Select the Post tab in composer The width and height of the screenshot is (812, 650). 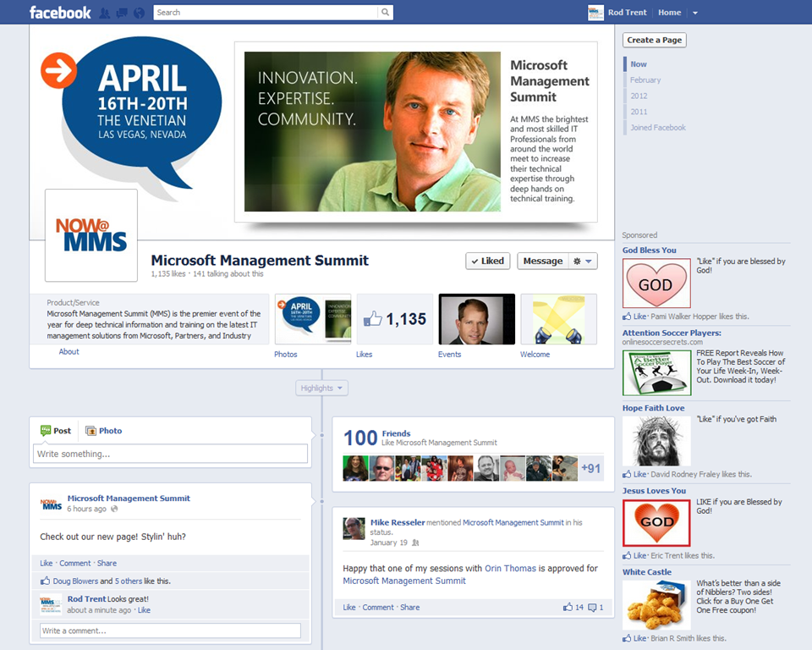coord(56,431)
